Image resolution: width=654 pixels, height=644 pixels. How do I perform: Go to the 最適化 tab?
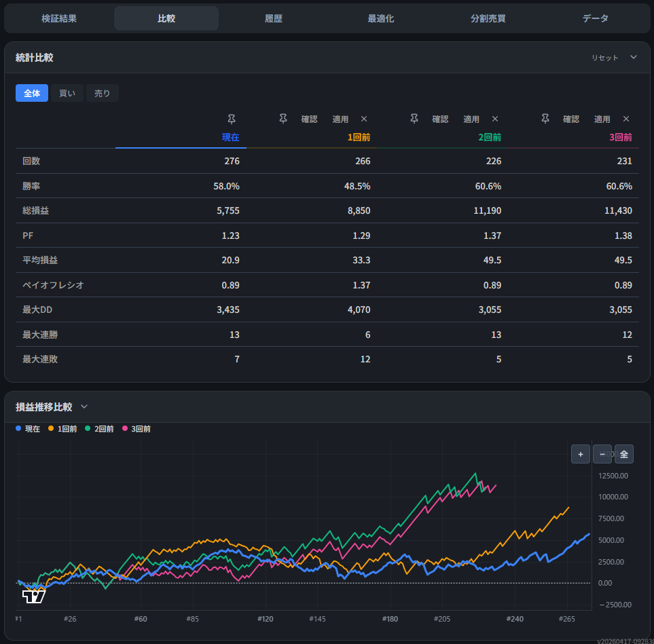click(381, 18)
